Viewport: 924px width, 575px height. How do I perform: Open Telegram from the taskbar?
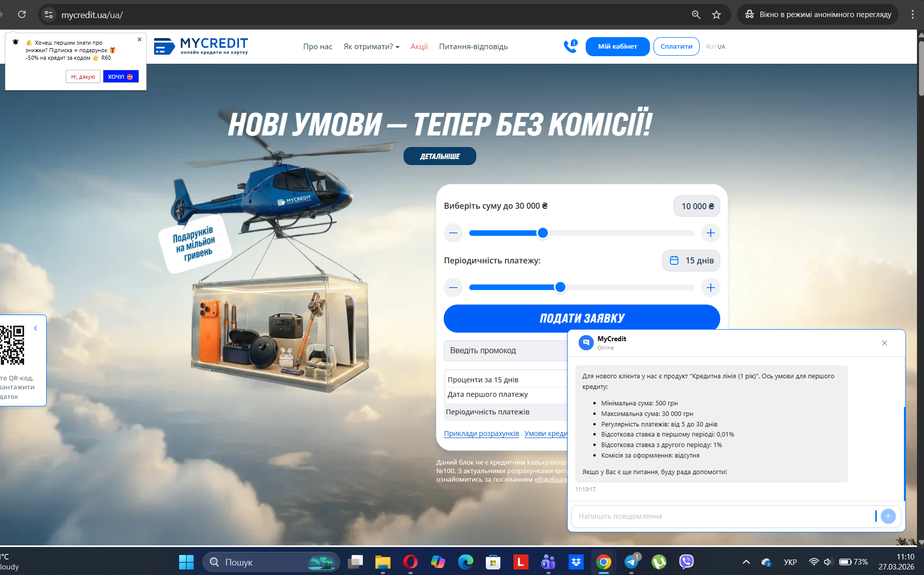(x=631, y=562)
